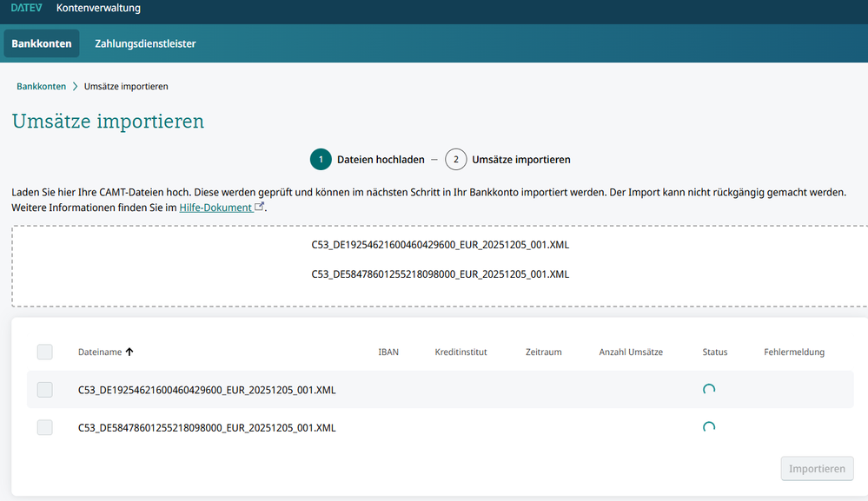Toggle the select-all checkbox in the table header

tap(44, 351)
